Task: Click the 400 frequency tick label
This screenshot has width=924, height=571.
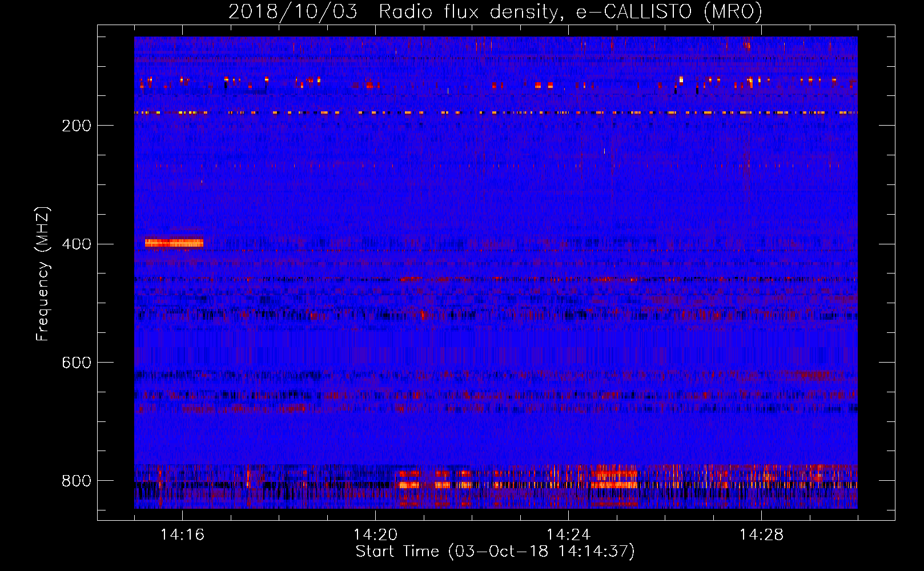Action: pyautogui.click(x=77, y=244)
